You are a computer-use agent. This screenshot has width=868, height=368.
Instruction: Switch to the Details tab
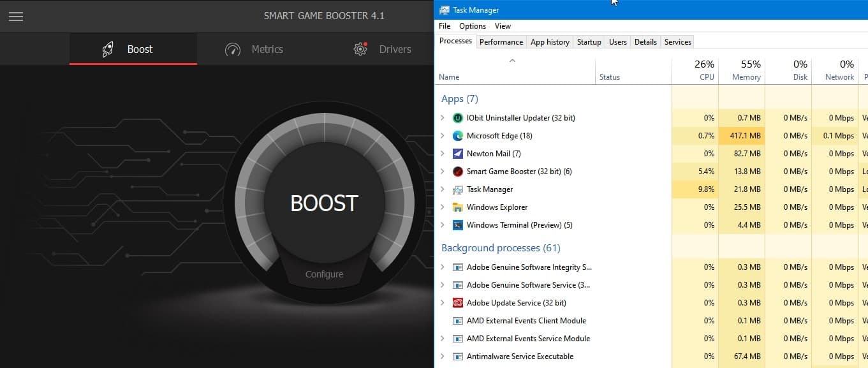pyautogui.click(x=645, y=42)
